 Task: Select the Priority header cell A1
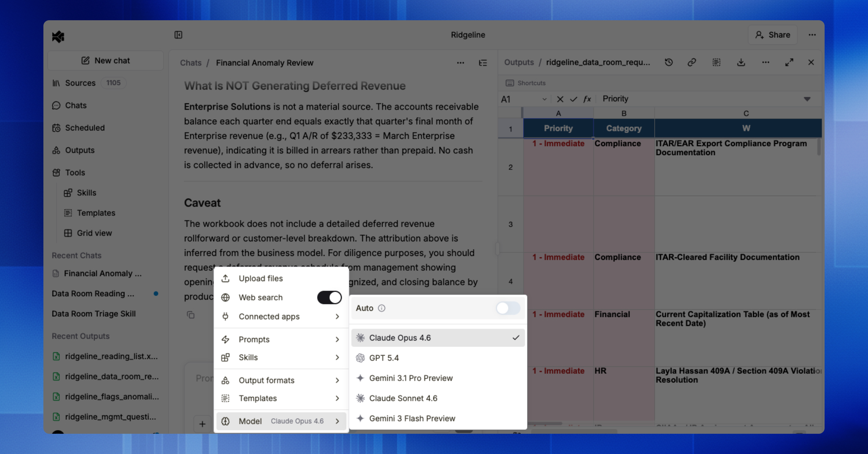[x=558, y=128]
